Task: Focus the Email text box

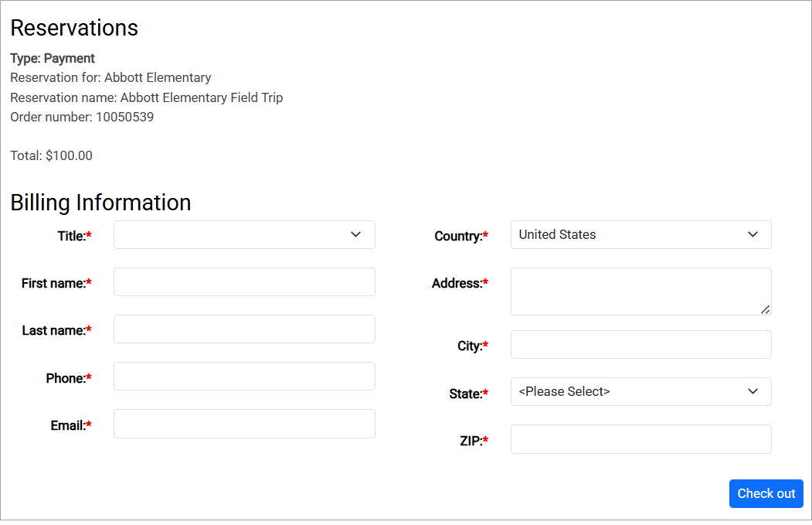Action: tap(244, 424)
